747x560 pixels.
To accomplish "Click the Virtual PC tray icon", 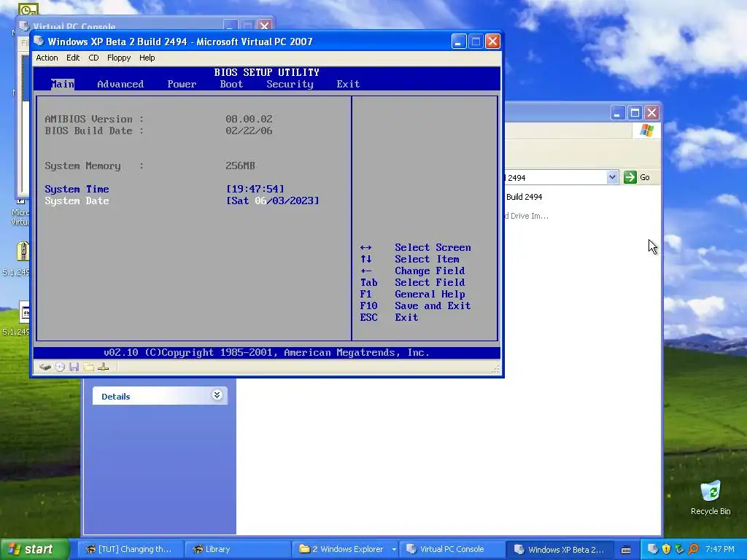I will [653, 549].
